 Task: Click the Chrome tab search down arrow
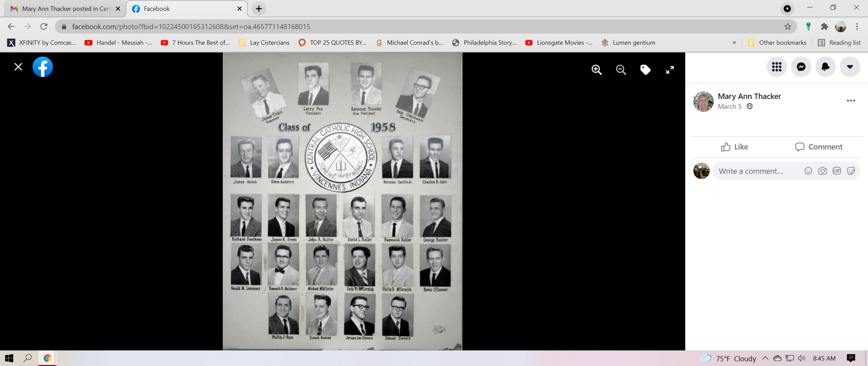click(x=787, y=9)
